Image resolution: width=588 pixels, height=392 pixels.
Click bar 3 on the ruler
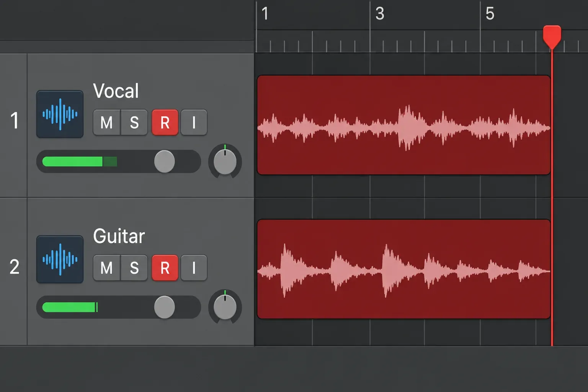pos(380,13)
